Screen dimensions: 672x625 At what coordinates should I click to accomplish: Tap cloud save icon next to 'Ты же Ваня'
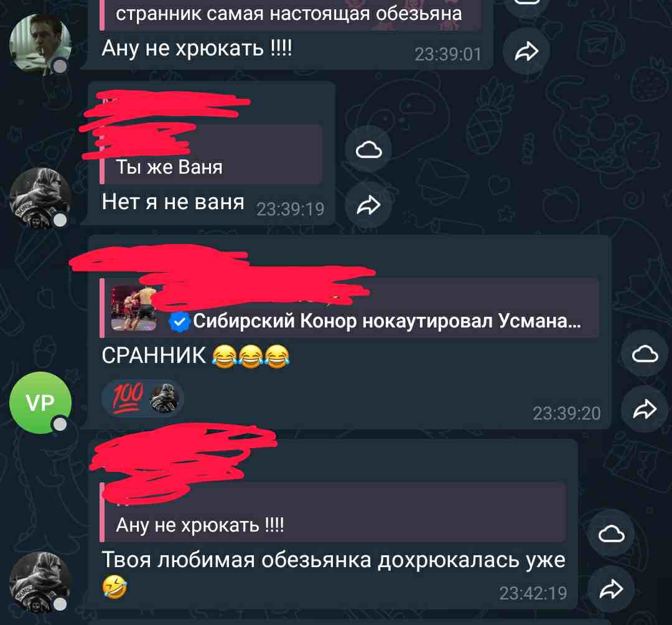368,149
